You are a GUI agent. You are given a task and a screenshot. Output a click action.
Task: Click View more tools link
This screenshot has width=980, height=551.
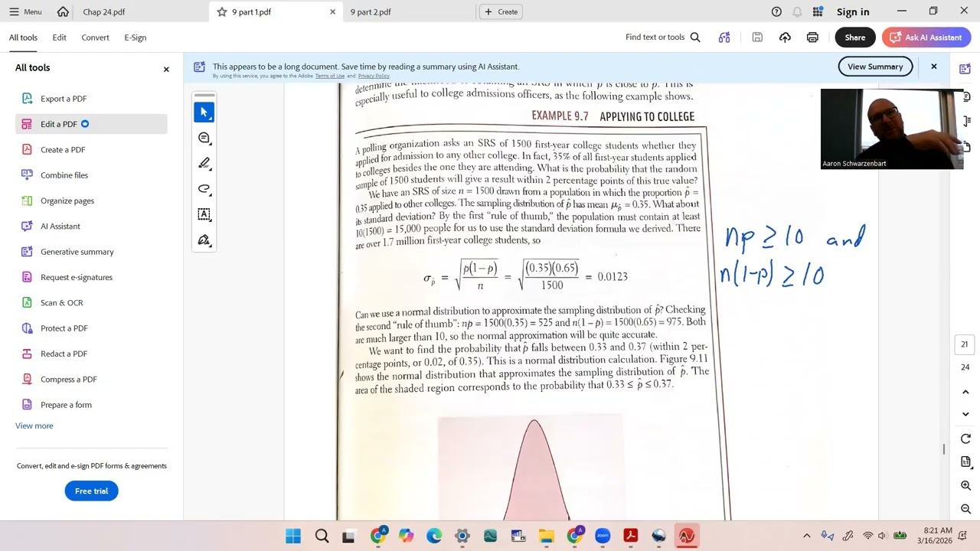pos(34,426)
